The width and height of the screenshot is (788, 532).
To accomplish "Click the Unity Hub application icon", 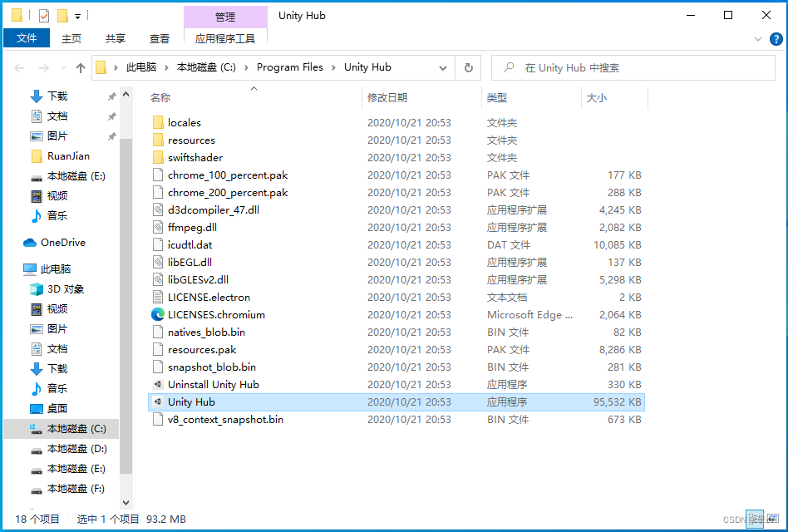I will [x=158, y=401].
